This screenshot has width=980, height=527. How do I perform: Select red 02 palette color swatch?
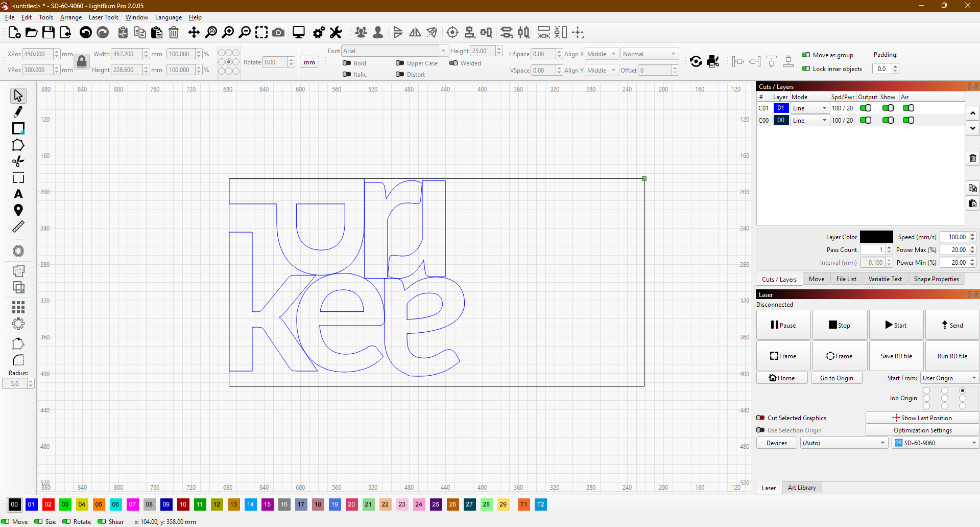click(48, 505)
